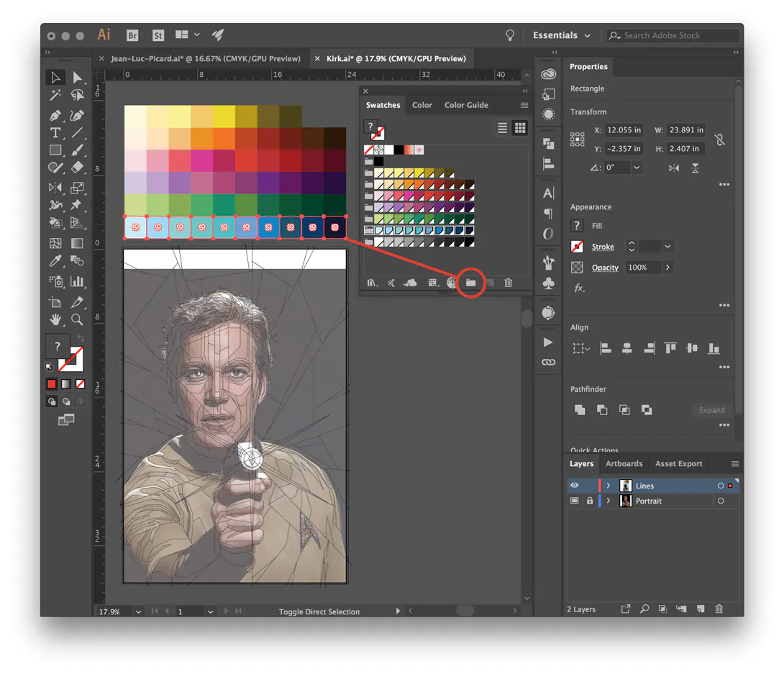Viewport: 784px width, 674px height.
Task: Click the New Color Group folder icon
Action: pyautogui.click(x=470, y=283)
